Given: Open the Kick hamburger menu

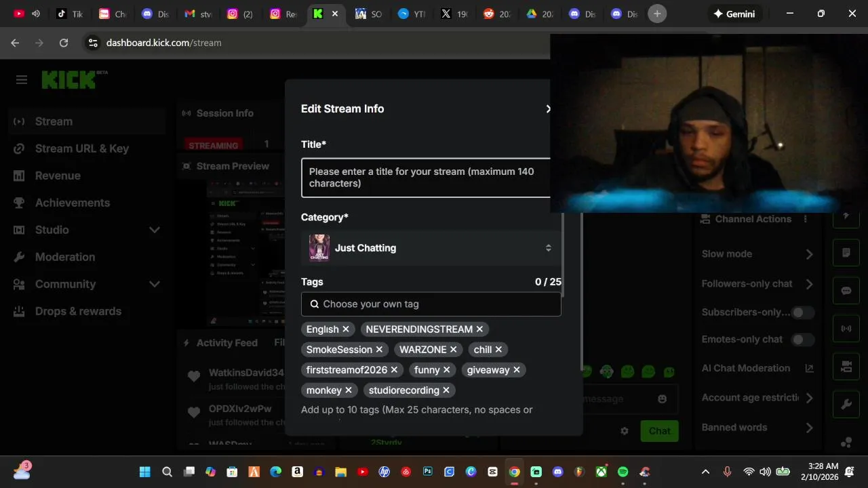Looking at the screenshot, I should 22,80.
